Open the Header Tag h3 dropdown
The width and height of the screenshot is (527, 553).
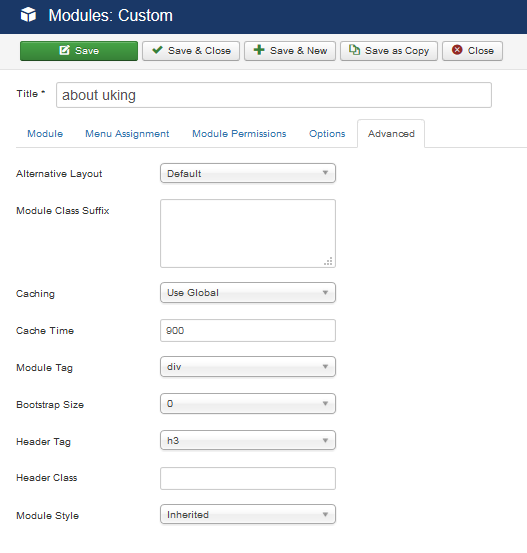tap(248, 440)
